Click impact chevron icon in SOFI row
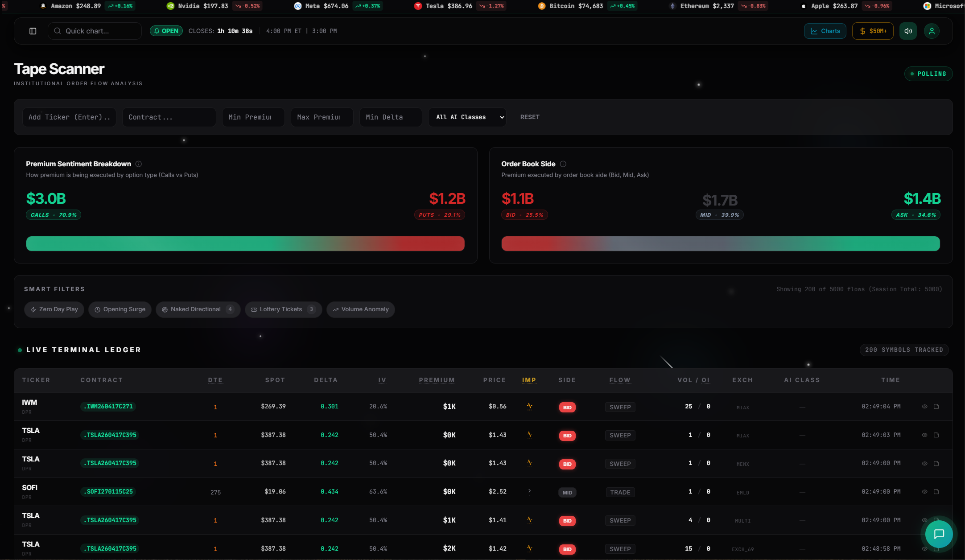 pos(529,491)
